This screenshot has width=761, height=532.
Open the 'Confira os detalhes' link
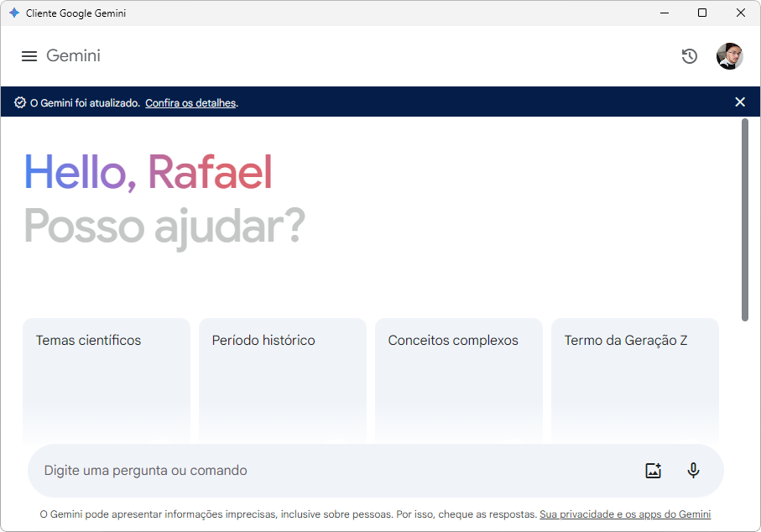coord(190,103)
